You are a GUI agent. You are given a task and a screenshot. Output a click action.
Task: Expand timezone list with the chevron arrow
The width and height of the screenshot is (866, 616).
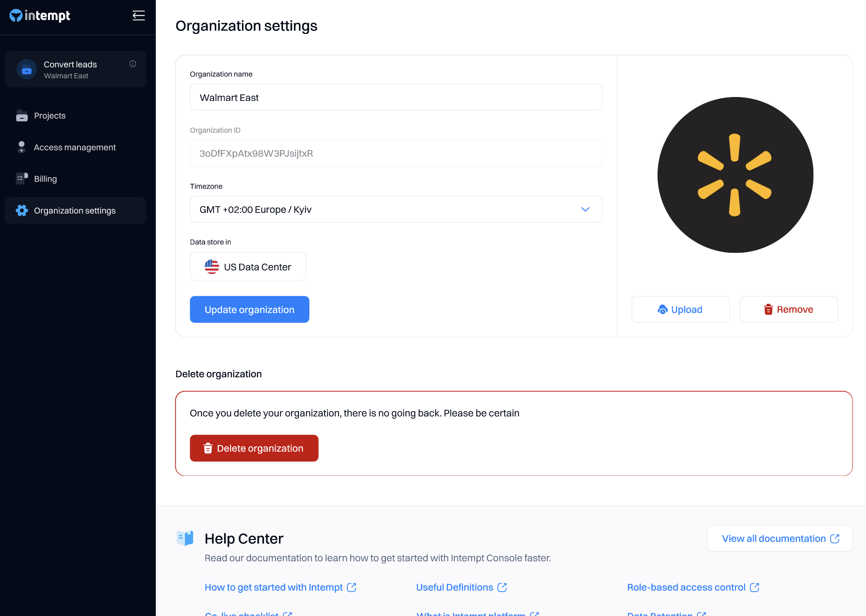point(585,210)
